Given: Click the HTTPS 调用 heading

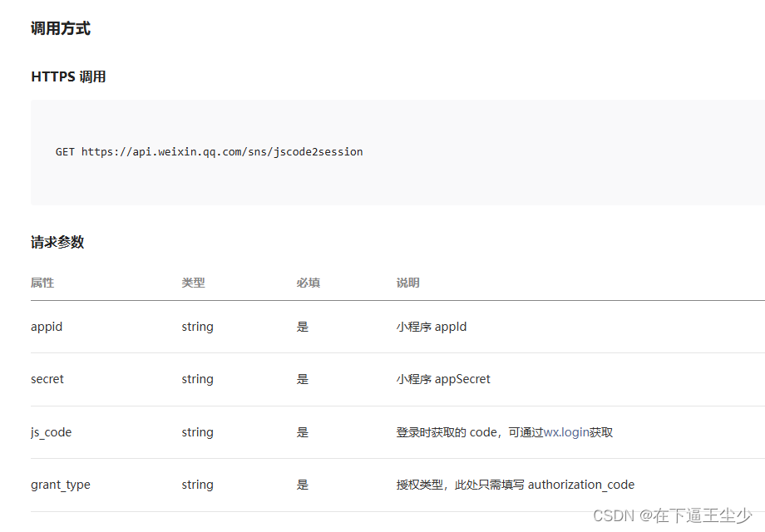Looking at the screenshot, I should [x=67, y=76].
